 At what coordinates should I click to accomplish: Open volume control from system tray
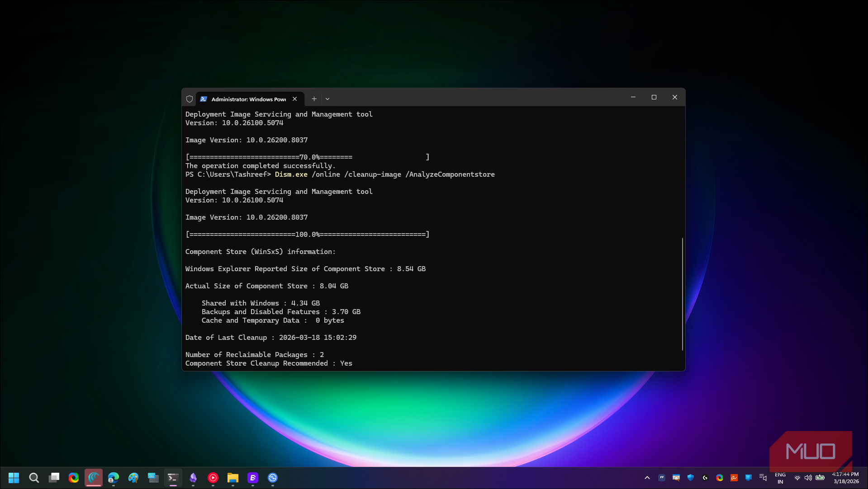[x=808, y=478]
